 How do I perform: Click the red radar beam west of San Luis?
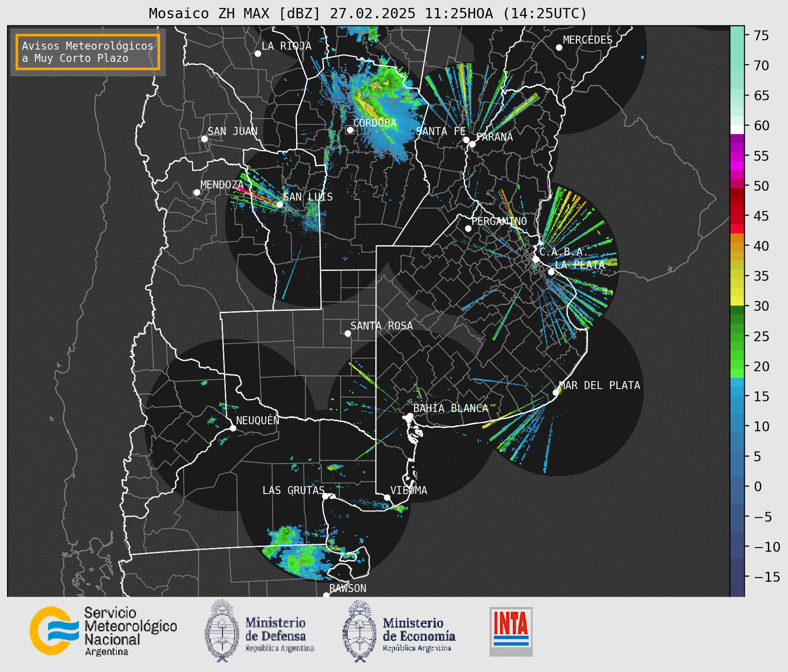(256, 196)
